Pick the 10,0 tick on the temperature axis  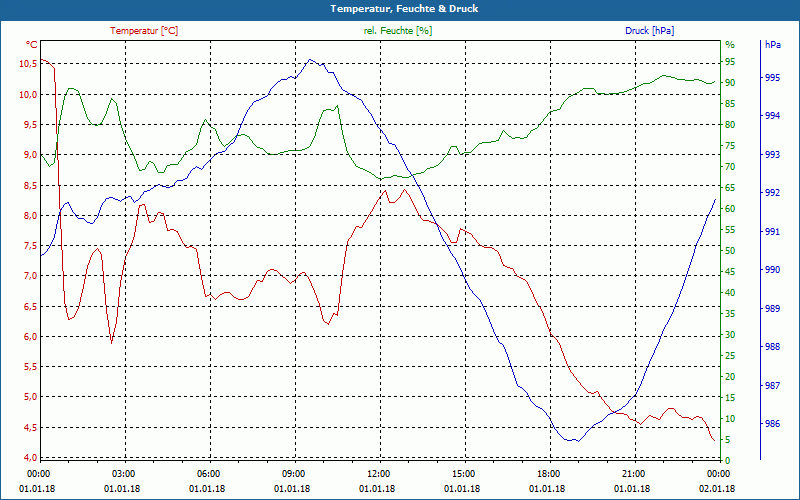tap(28, 94)
